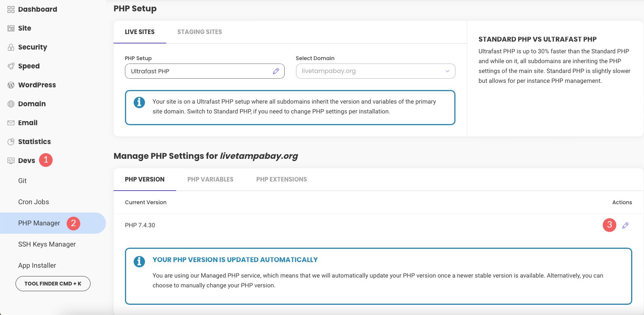Open Cron Jobs in the sidebar

(33, 202)
